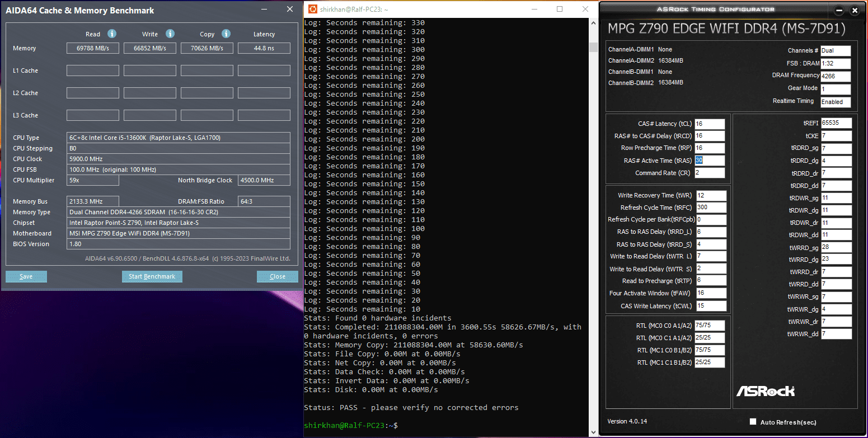Click Memory Write value 66852 MB/s

tap(150, 49)
